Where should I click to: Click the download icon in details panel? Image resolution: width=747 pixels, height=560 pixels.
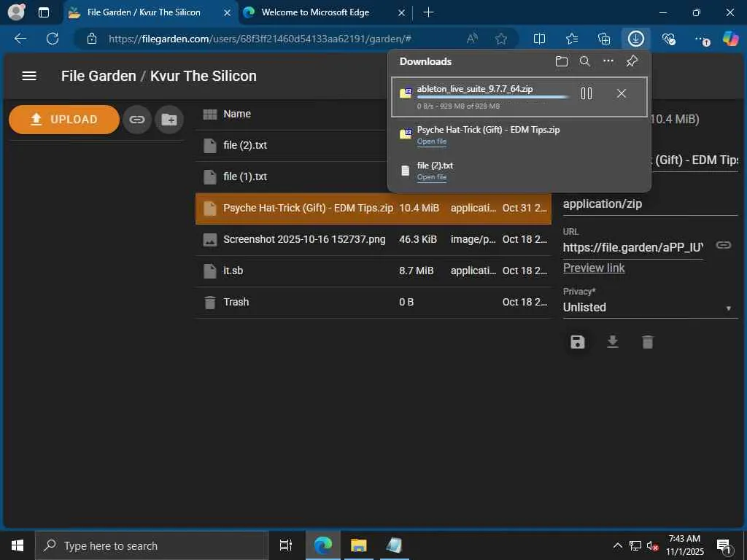(x=613, y=341)
